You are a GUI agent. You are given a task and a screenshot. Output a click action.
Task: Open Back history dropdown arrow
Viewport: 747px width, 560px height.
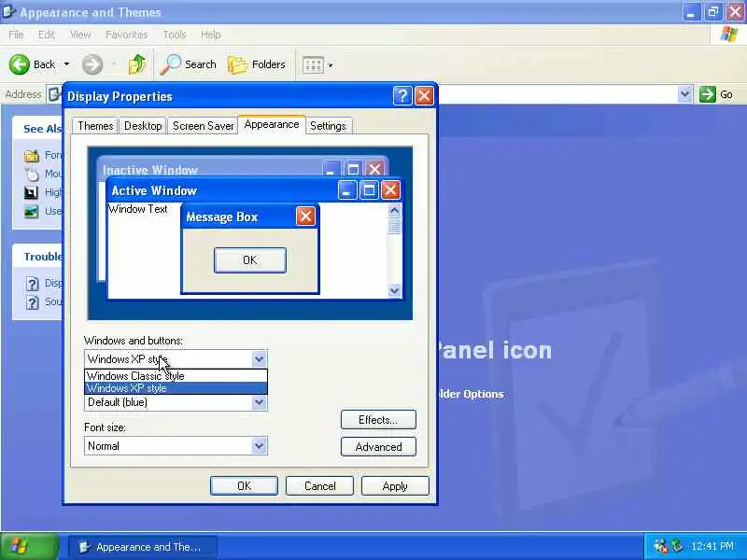66,64
